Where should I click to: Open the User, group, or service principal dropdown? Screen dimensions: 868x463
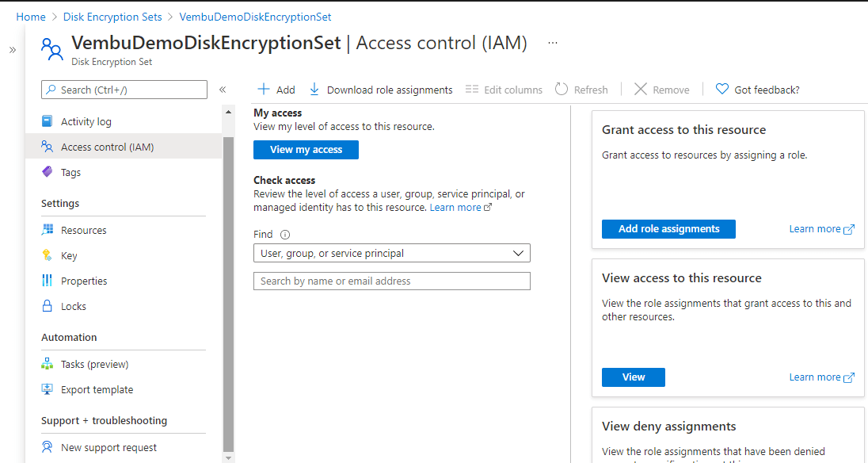391,253
